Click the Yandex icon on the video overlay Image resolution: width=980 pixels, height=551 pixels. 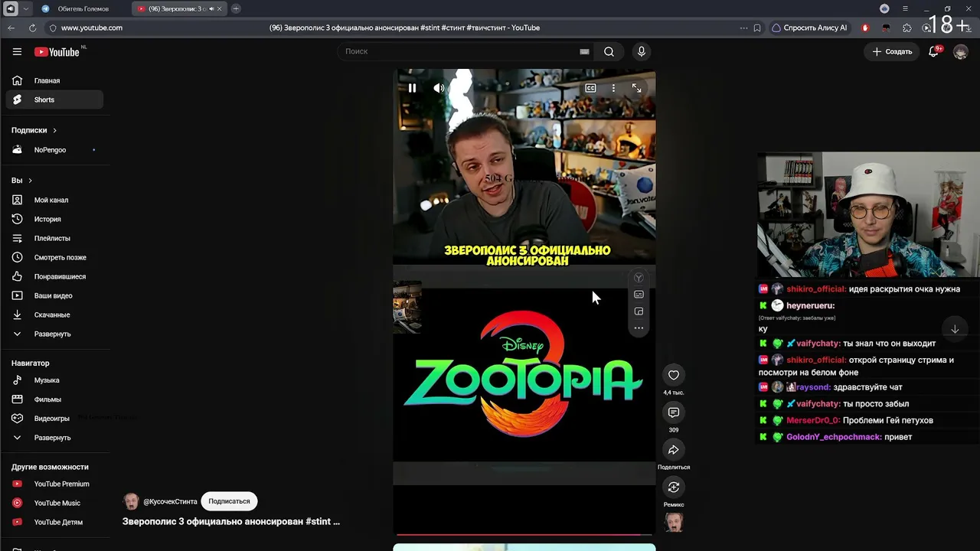[639, 278]
